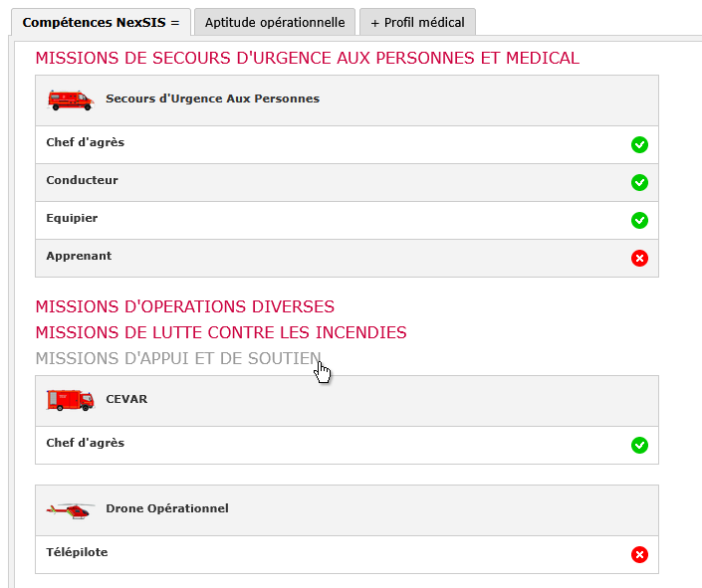The image size is (702, 588).
Task: Click green check for CEVAR Chef d'agrès
Action: tap(639, 445)
